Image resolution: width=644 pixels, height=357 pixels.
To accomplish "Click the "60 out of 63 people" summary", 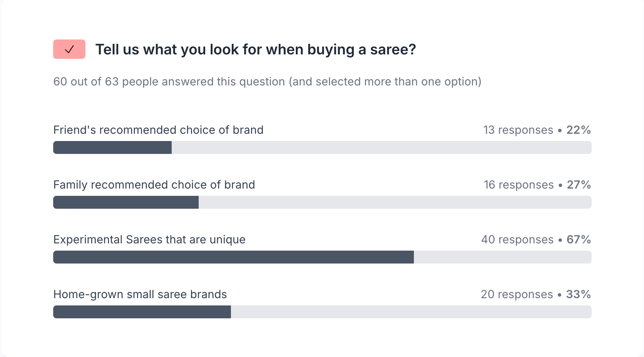I will tap(267, 81).
